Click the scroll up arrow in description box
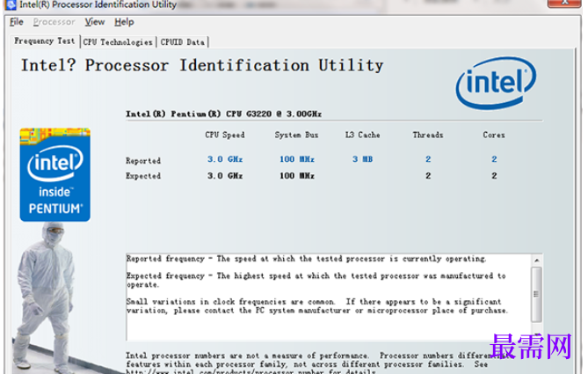 (537, 260)
